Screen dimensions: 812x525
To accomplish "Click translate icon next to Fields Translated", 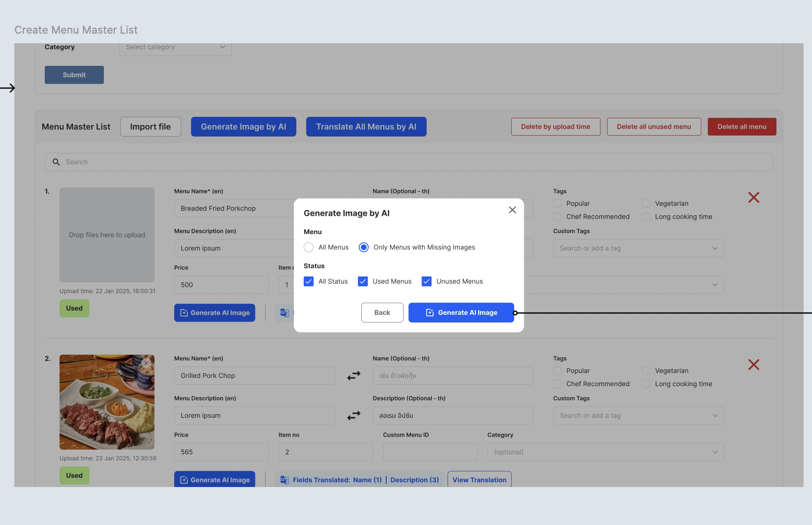I will tap(285, 480).
